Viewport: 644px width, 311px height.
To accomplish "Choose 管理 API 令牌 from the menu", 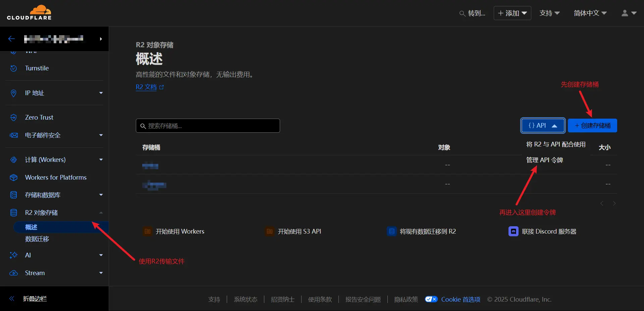I will (x=544, y=160).
